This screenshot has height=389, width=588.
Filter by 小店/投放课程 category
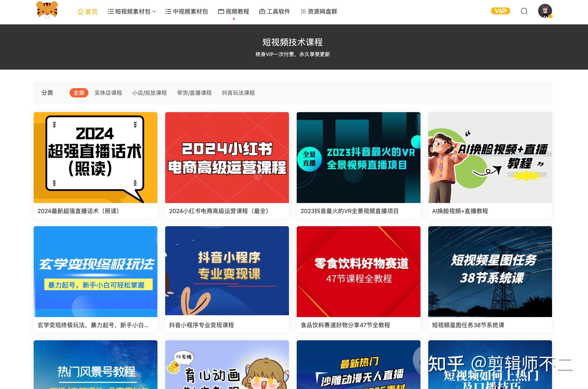[150, 93]
